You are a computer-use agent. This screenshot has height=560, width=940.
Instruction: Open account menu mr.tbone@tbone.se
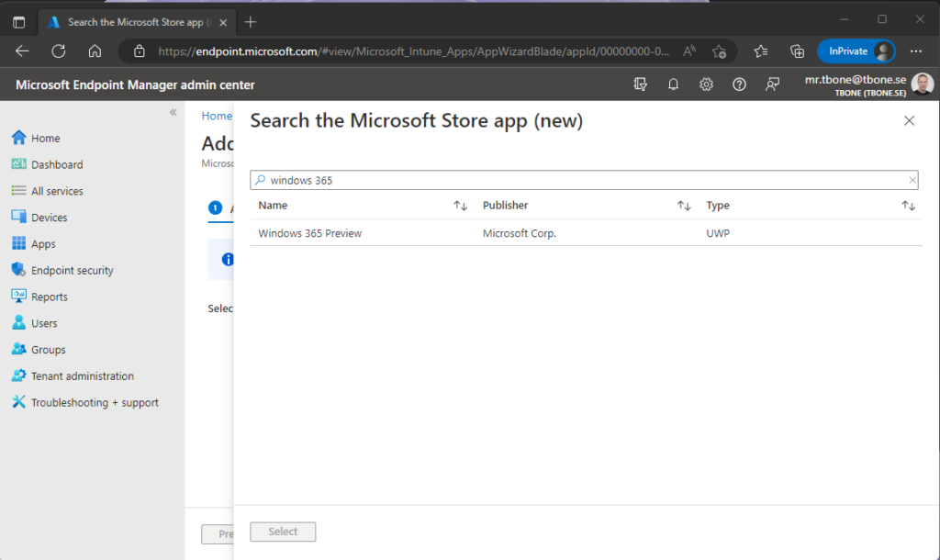point(868,84)
